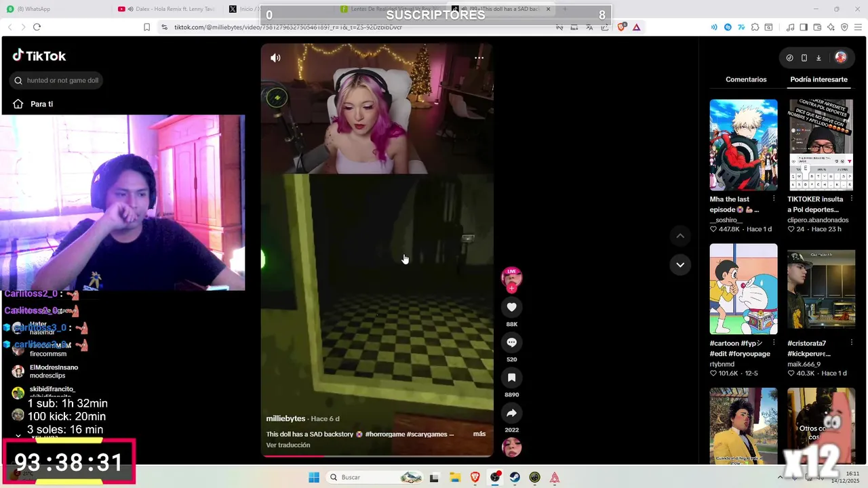
Task: Open the 'TIKTOKER insulta a Pol deportes' thumbnail
Action: point(821,145)
